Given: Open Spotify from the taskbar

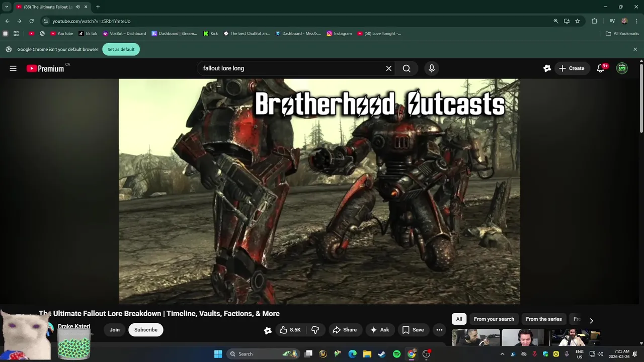Looking at the screenshot, I should pyautogui.click(x=396, y=354).
